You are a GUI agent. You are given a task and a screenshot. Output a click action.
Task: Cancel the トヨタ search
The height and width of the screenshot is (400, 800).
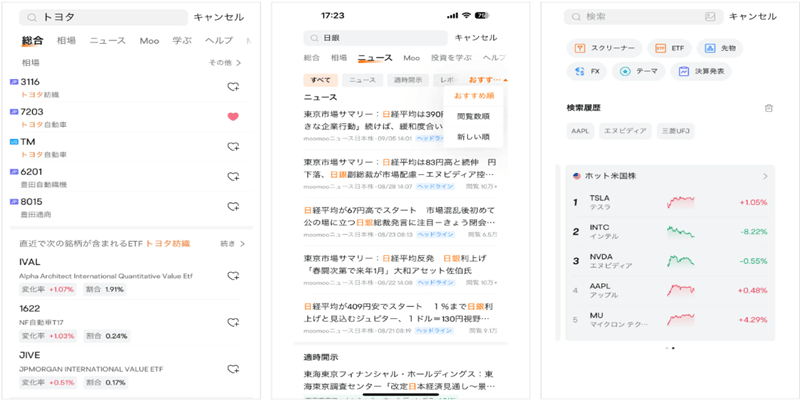219,17
